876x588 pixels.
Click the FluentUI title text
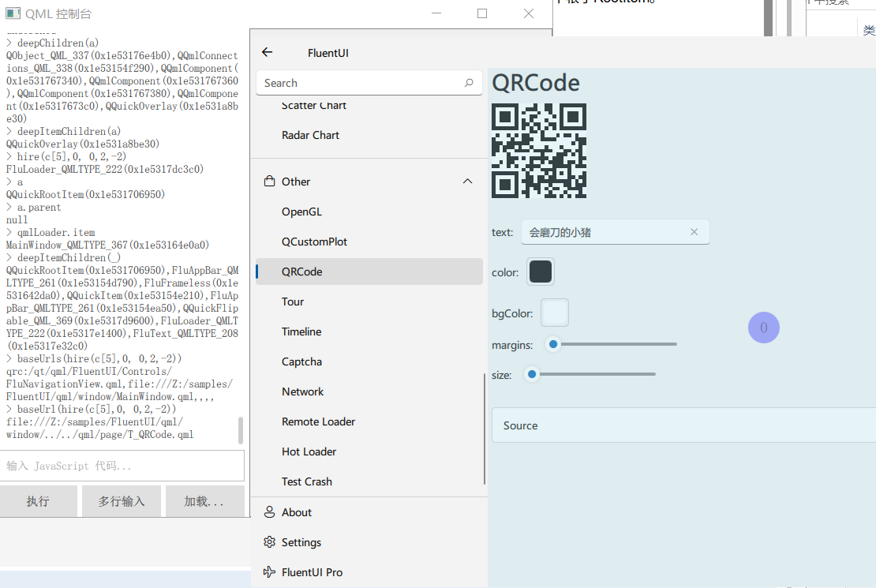pos(328,53)
